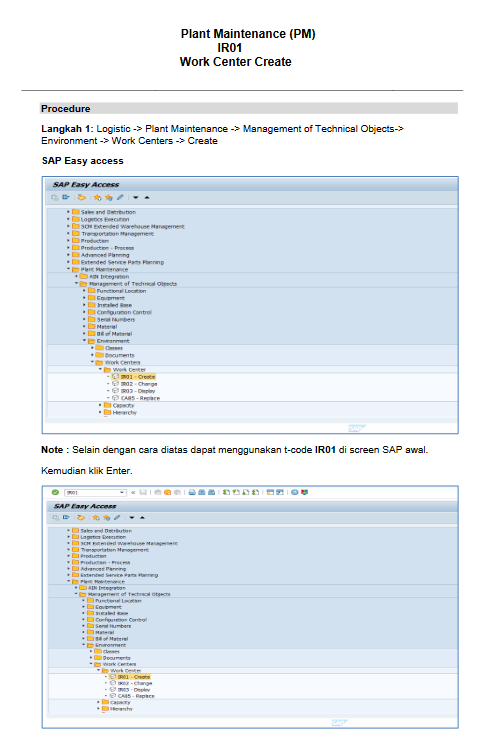This screenshot has width=494, height=734.
Task: Click the Last Page icon
Action: 255,492
